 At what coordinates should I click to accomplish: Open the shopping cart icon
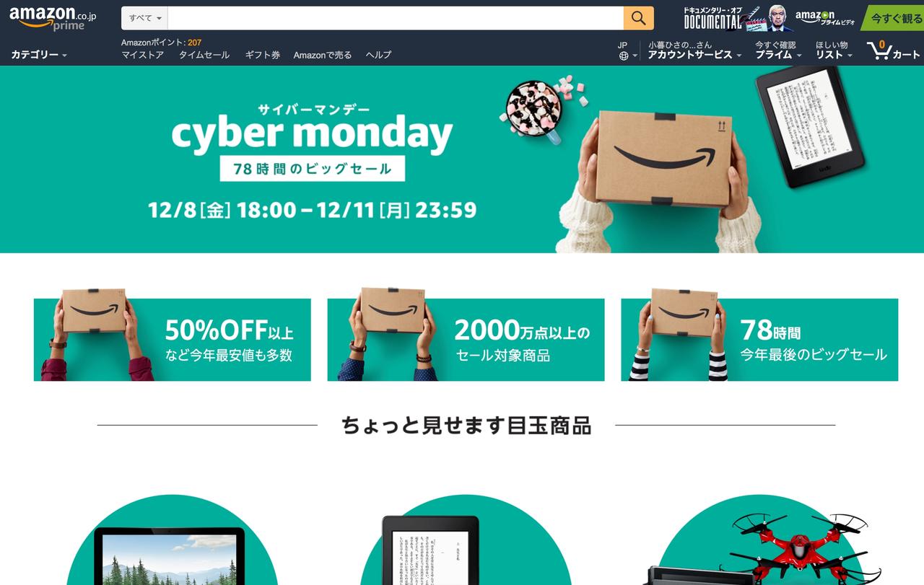[x=879, y=50]
